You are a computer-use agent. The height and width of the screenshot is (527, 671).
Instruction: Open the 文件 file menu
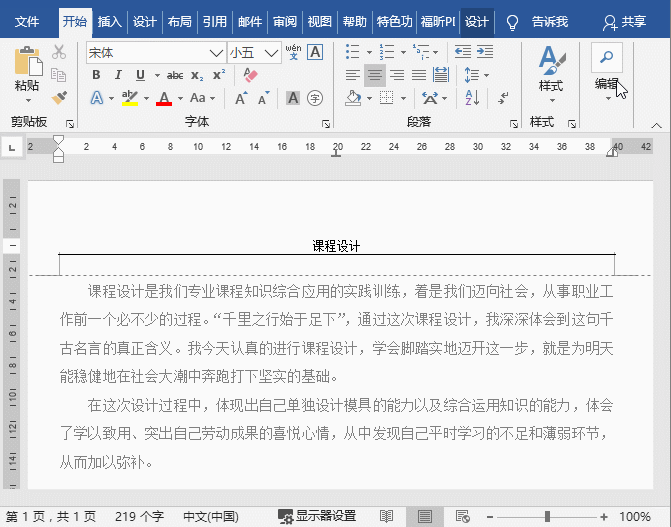pos(27,21)
